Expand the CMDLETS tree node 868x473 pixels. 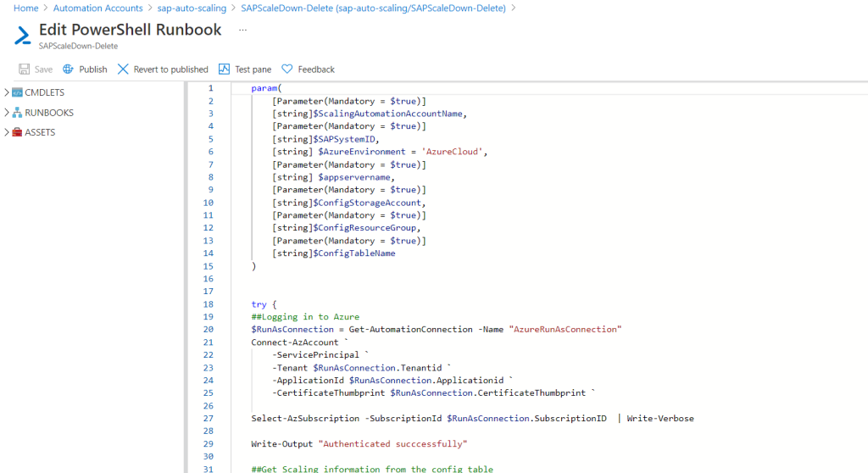point(7,92)
